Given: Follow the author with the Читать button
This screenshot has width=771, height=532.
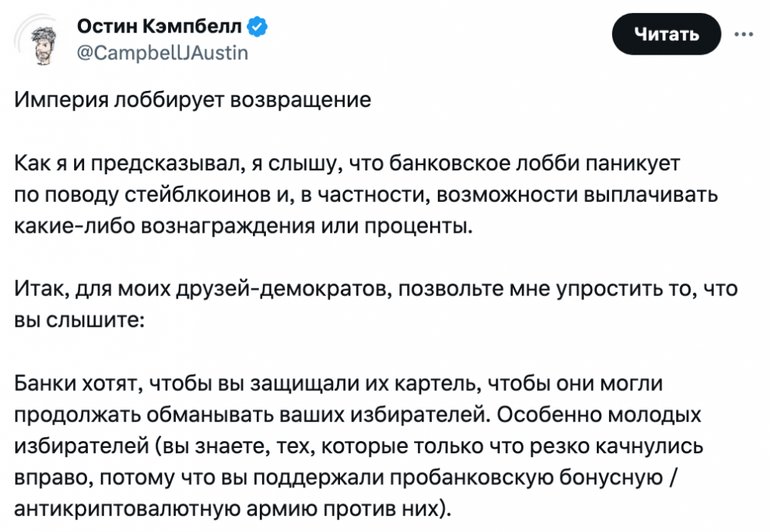Looking at the screenshot, I should 666,34.
